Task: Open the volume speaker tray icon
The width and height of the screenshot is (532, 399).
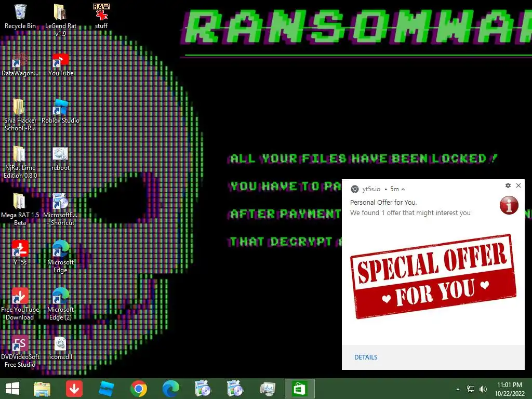Action: click(x=483, y=389)
